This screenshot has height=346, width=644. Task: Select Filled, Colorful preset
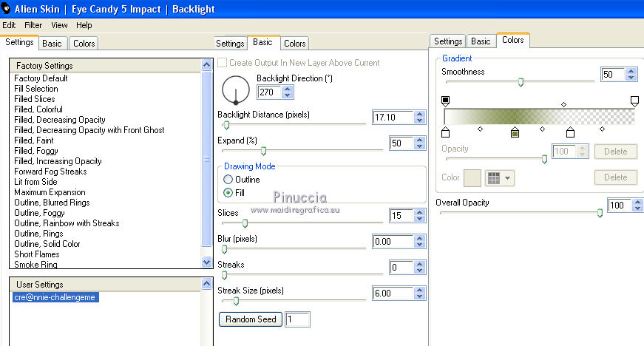38,109
